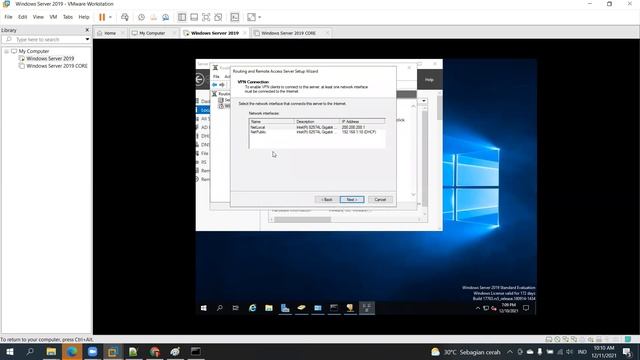Open File Explorer in guest taskbar

[269, 308]
